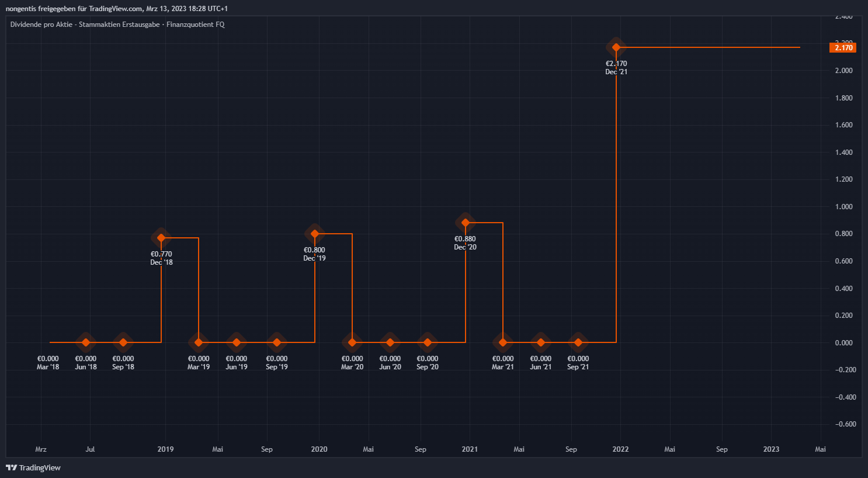The width and height of the screenshot is (868, 478).
Task: Click the TradingView logo at bottom left
Action: click(x=33, y=467)
